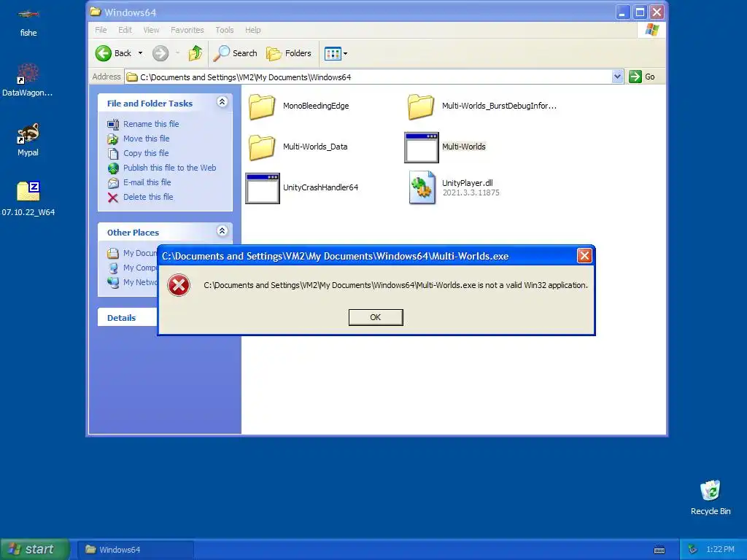Open the Tools menu
747x560 pixels.
[225, 30]
